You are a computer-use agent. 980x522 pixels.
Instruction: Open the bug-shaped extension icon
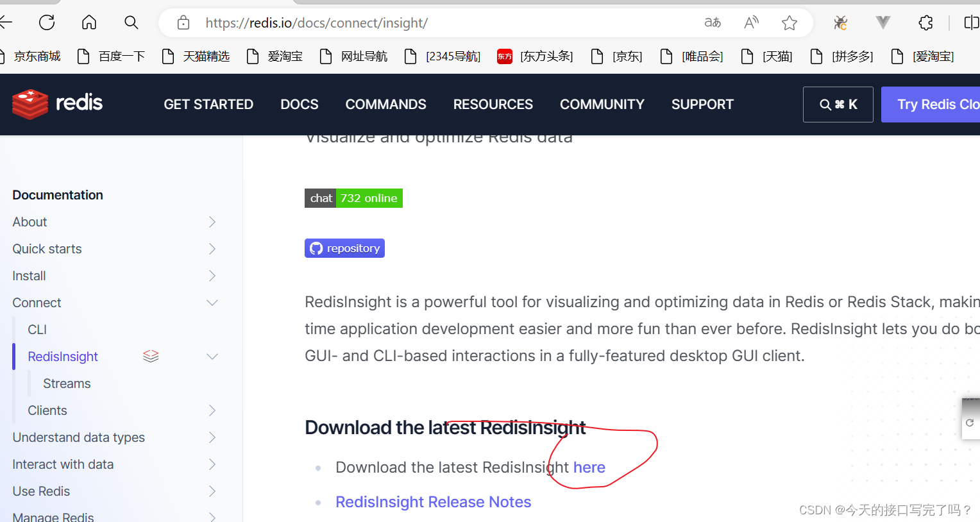click(x=840, y=23)
